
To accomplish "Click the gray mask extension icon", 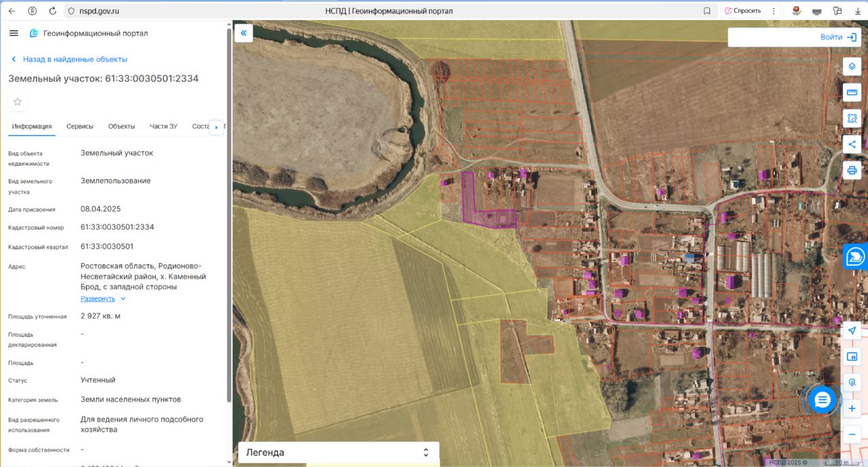I will [817, 11].
